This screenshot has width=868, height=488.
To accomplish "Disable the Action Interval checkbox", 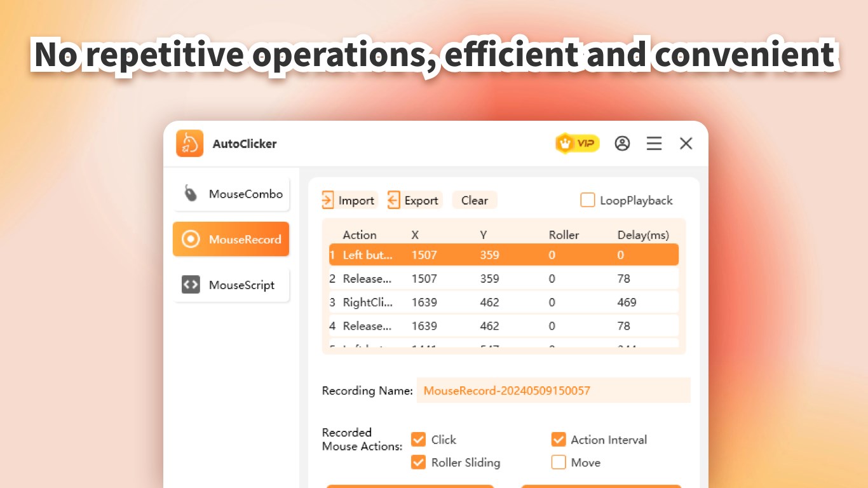I will tap(559, 439).
